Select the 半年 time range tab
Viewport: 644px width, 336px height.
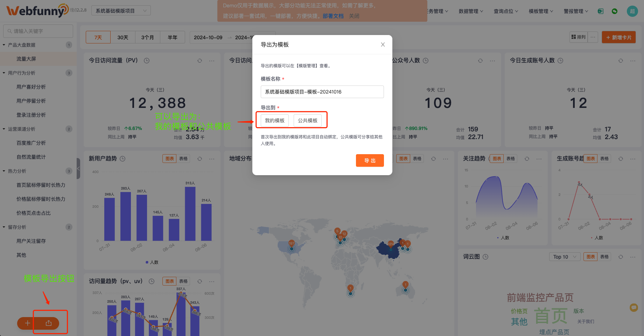click(173, 37)
